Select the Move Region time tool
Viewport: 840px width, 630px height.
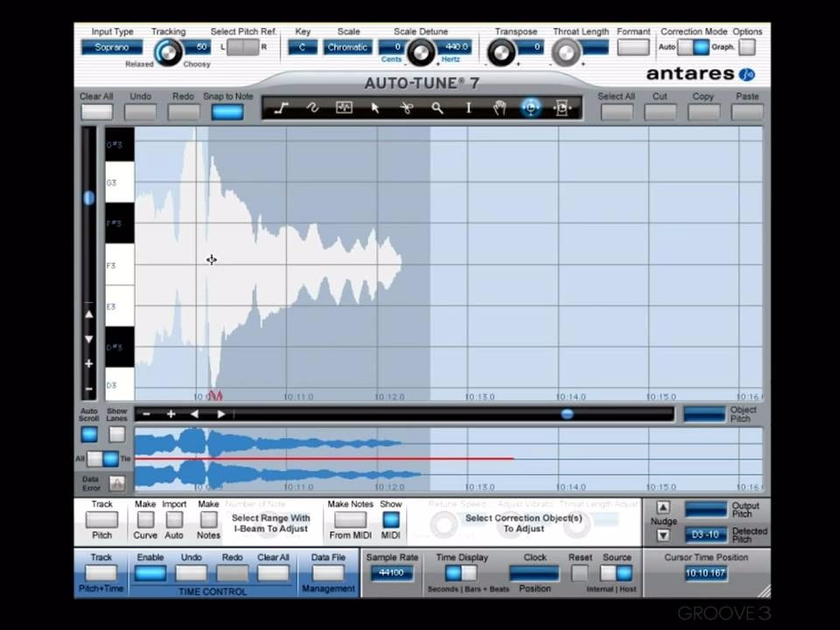coord(562,108)
